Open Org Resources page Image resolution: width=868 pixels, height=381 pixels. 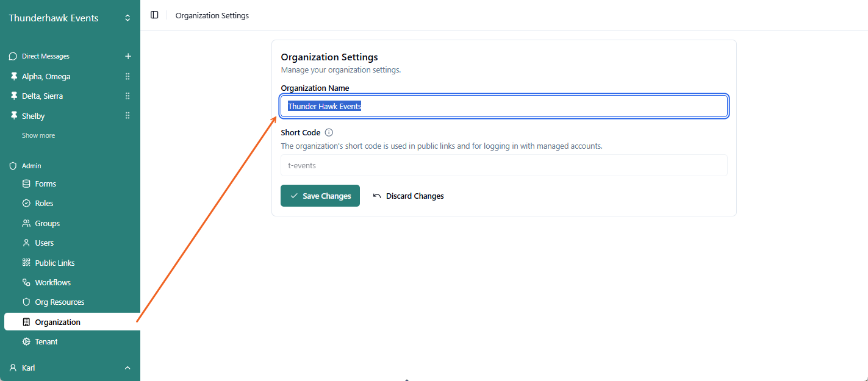(x=59, y=302)
